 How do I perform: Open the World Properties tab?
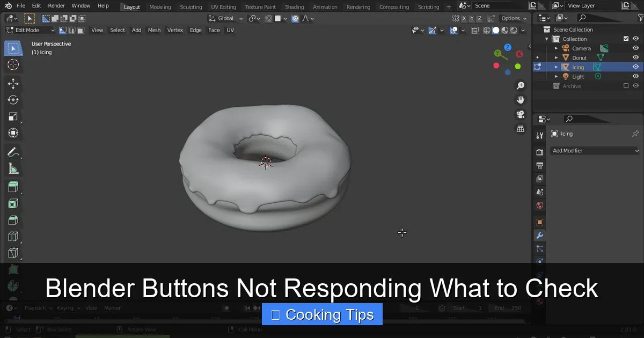click(539, 207)
